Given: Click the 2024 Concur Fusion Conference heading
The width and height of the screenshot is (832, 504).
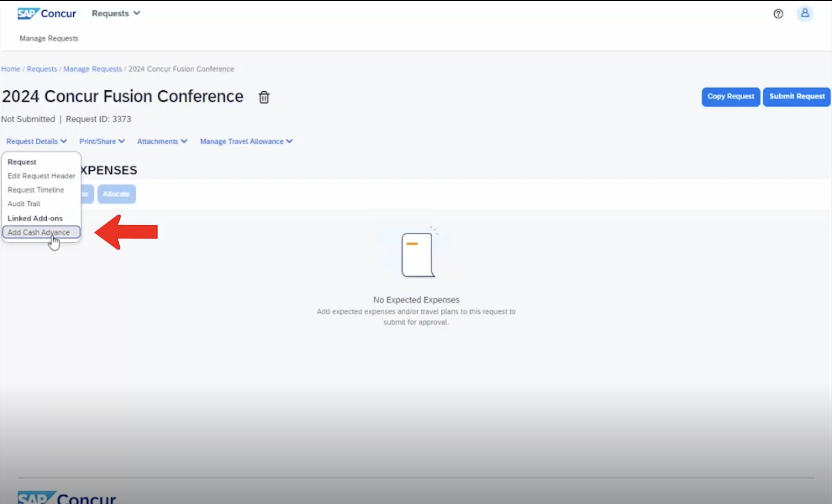Looking at the screenshot, I should click(x=123, y=96).
